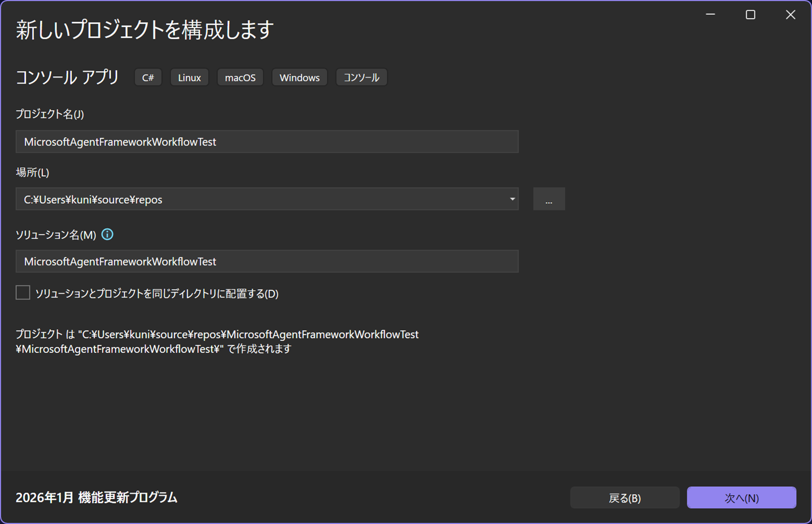Viewport: 812px width, 524px height.
Task: Click the info icon beside ソリューション名
Action: (x=107, y=234)
